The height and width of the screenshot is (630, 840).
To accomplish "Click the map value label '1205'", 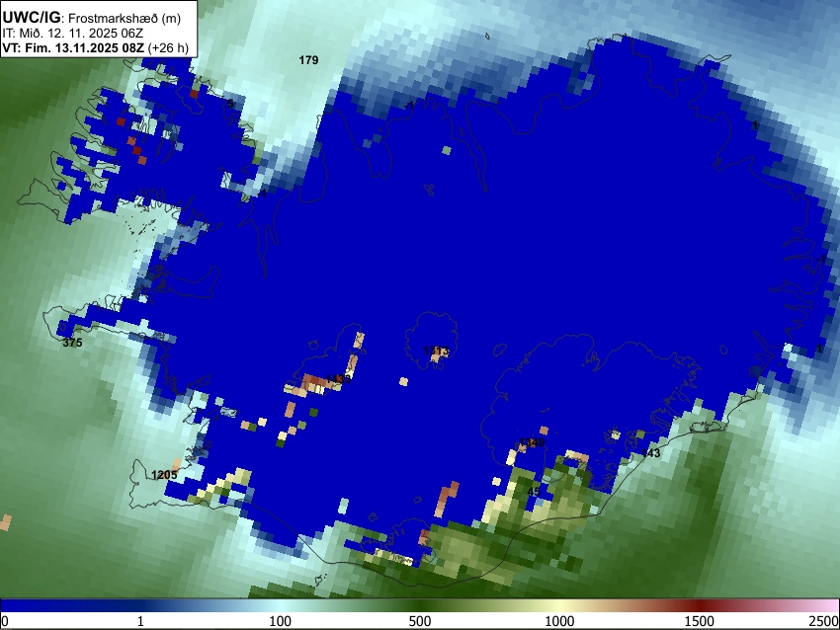I will pos(164,475).
